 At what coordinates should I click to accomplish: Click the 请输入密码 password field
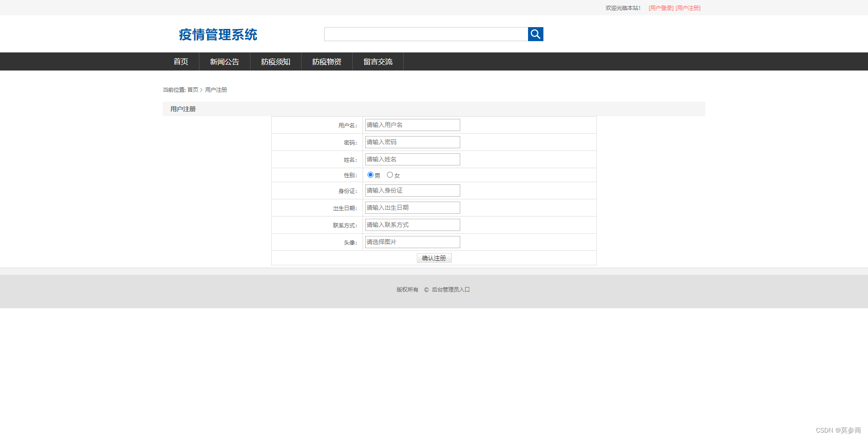(413, 142)
